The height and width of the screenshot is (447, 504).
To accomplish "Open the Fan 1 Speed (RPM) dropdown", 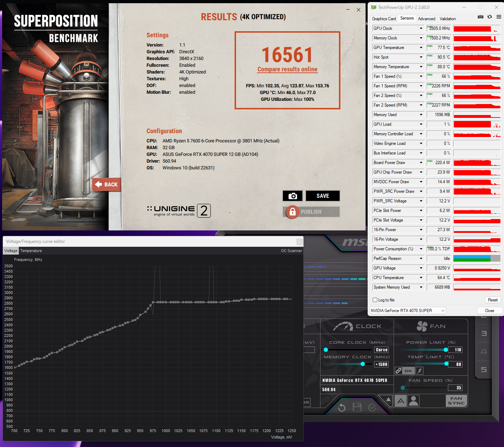I will 421,86.
